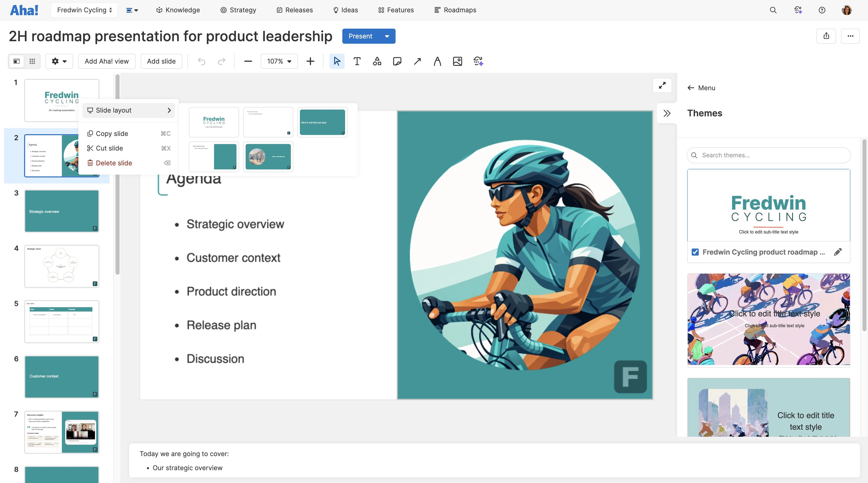The height and width of the screenshot is (483, 868).
Task: Select the Shapes tool icon
Action: [377, 61]
